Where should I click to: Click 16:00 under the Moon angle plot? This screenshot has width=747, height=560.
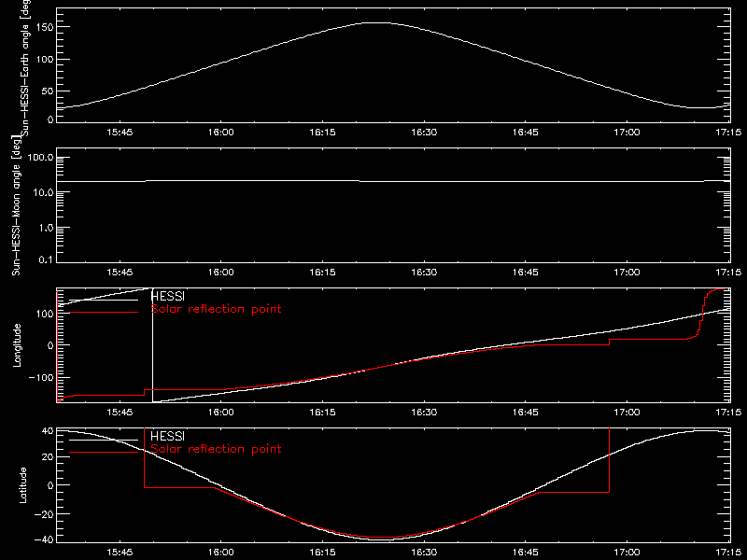click(221, 273)
